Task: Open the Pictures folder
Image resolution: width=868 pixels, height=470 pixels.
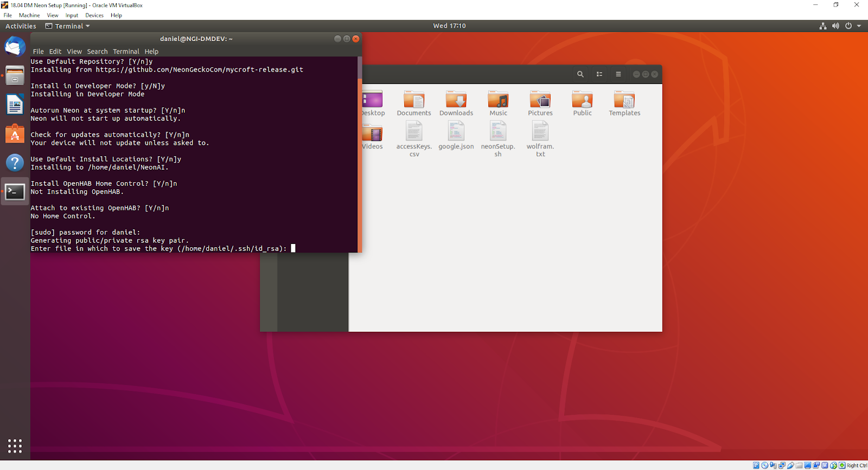Action: [540, 103]
